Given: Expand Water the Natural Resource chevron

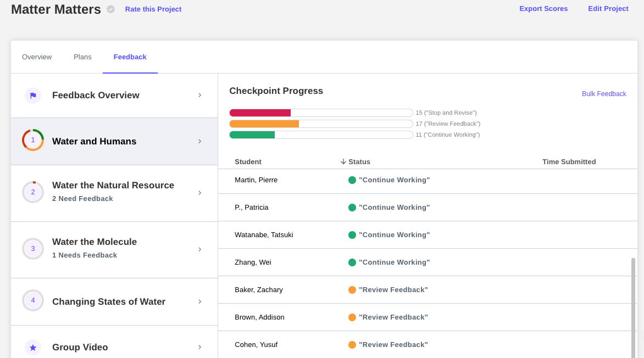Looking at the screenshot, I should coord(200,193).
